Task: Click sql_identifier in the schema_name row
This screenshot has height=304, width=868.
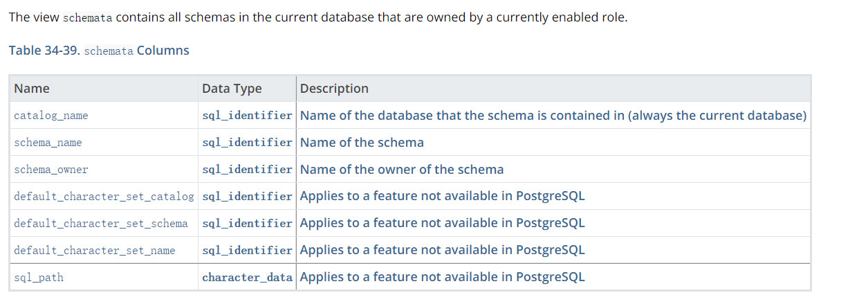Action: click(247, 143)
